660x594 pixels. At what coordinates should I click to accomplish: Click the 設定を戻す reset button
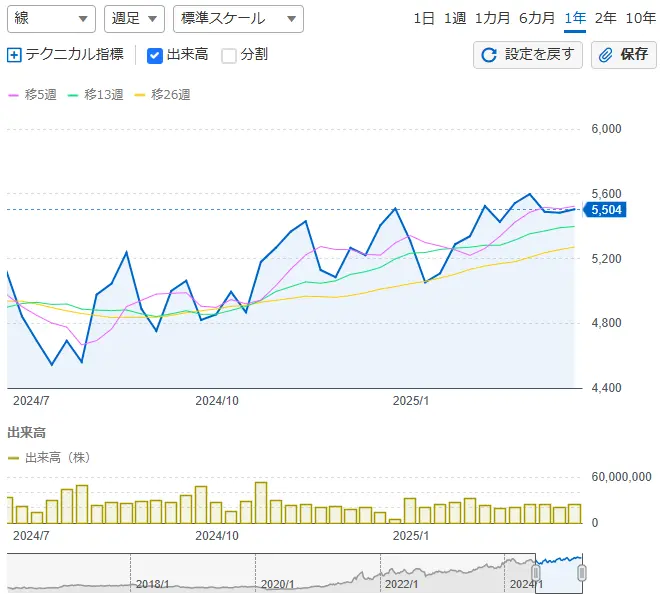(528, 55)
